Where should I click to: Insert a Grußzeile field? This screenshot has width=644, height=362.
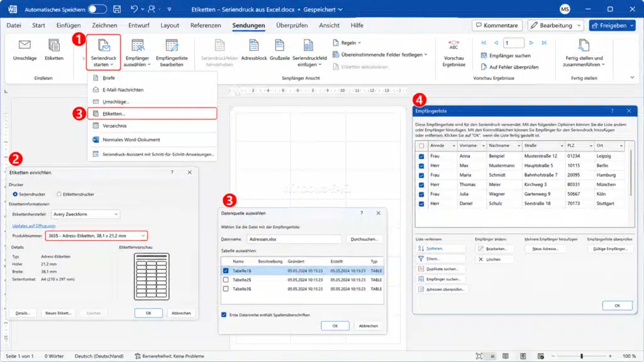[x=280, y=50]
